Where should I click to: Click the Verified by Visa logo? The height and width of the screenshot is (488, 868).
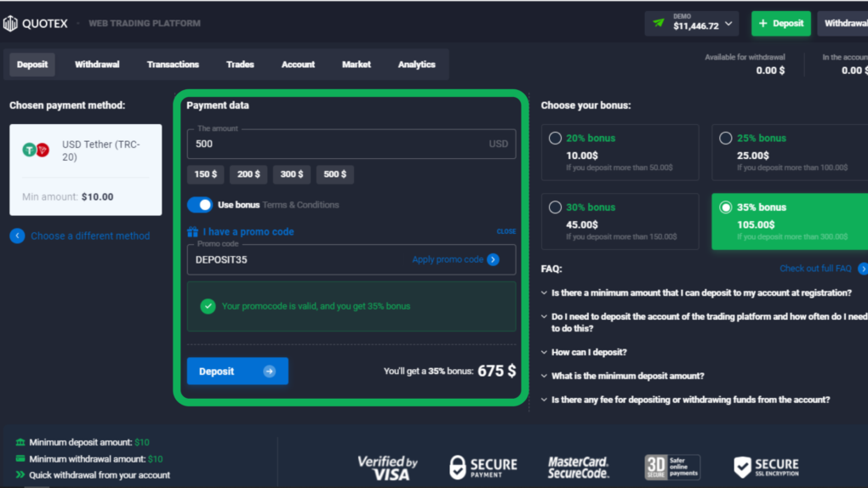tap(387, 468)
